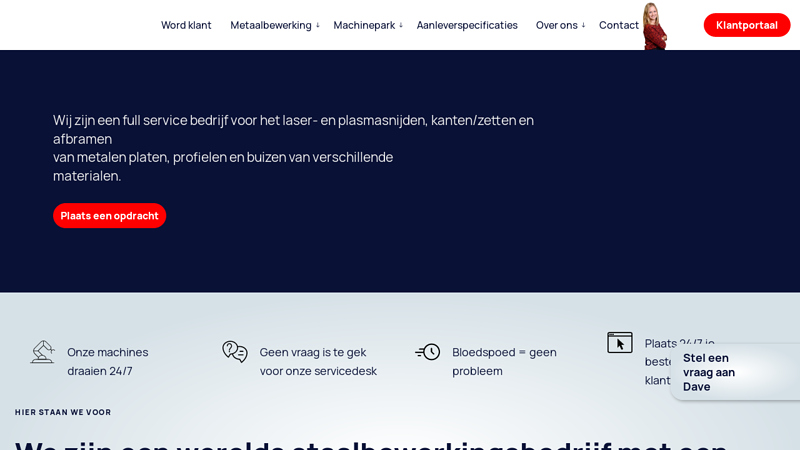Open the Contact page link

(618, 25)
